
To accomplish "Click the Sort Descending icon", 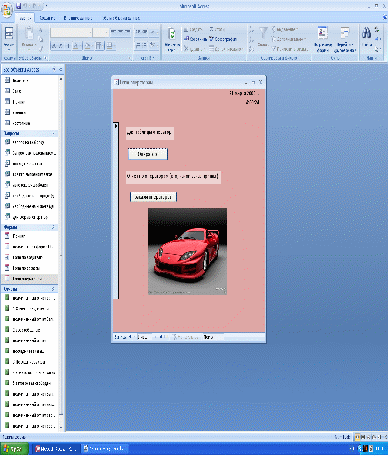I will tap(252, 40).
